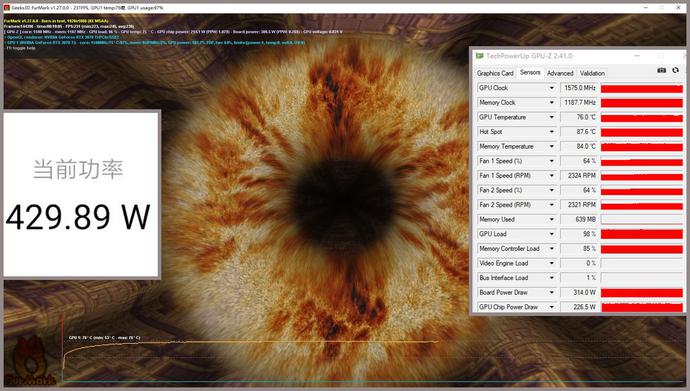
Task: Click the Memory Used history graph
Action: tap(642, 219)
